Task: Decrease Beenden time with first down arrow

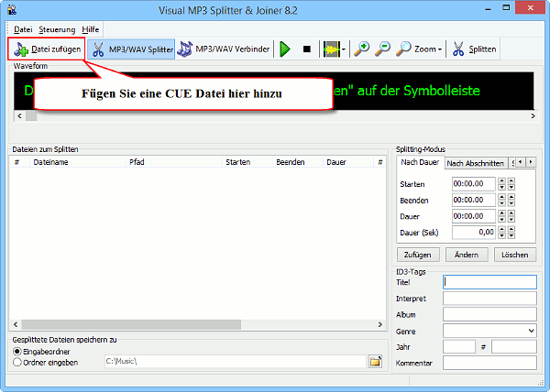Action: 502,203
